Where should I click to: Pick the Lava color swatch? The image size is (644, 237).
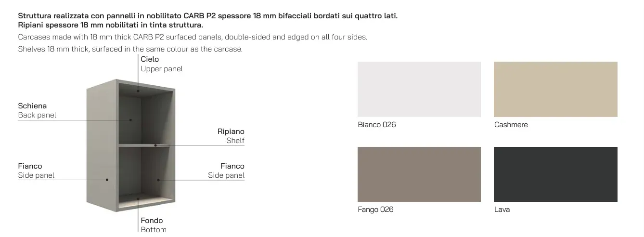coord(555,174)
